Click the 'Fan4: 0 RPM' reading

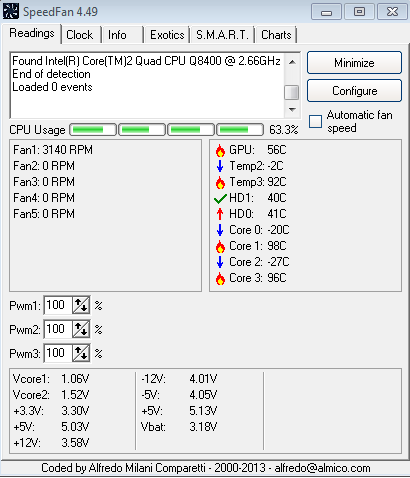tap(44, 198)
